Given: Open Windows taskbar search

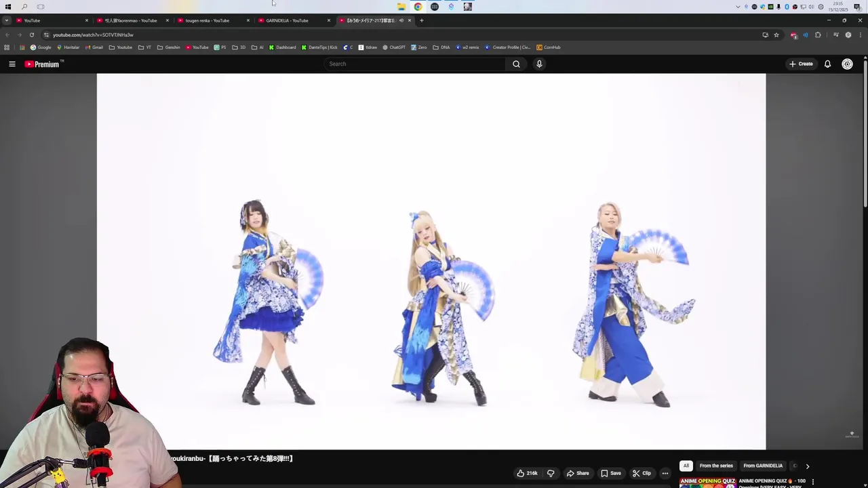Looking at the screenshot, I should (24, 7).
